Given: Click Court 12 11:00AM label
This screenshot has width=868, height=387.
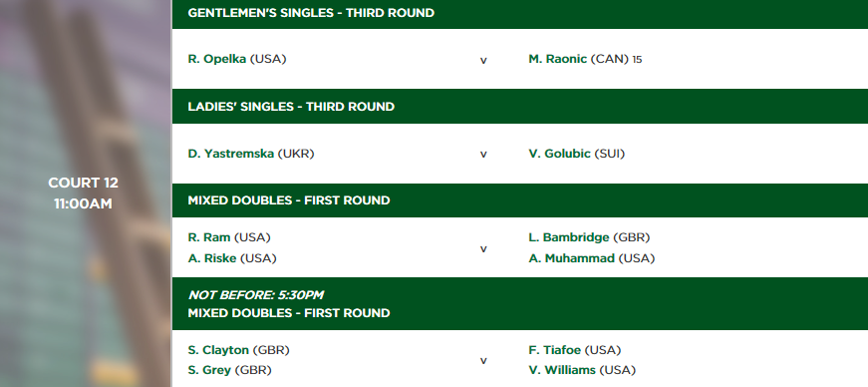Looking at the screenshot, I should click(83, 193).
